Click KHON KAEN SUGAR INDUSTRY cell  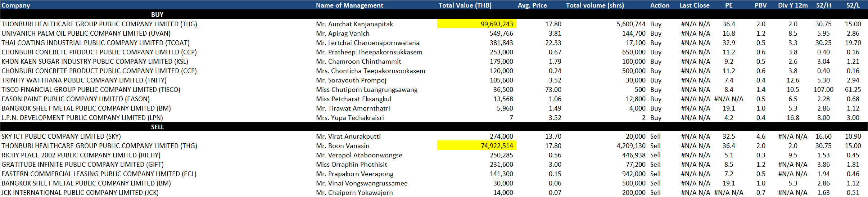(94, 62)
